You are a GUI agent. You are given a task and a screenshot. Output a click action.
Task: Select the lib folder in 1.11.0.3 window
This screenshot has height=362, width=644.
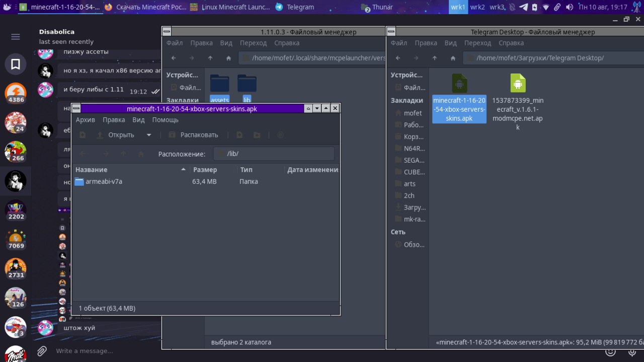(x=247, y=89)
